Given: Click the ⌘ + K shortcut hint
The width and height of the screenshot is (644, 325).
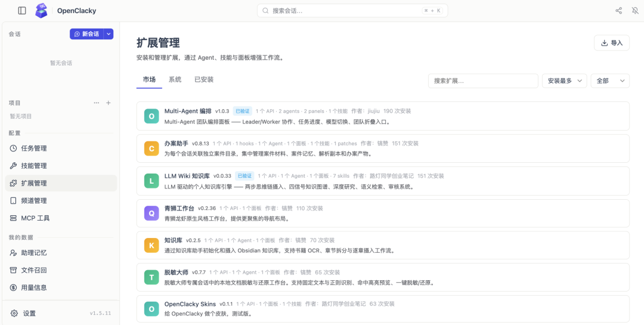Looking at the screenshot, I should [x=432, y=11].
